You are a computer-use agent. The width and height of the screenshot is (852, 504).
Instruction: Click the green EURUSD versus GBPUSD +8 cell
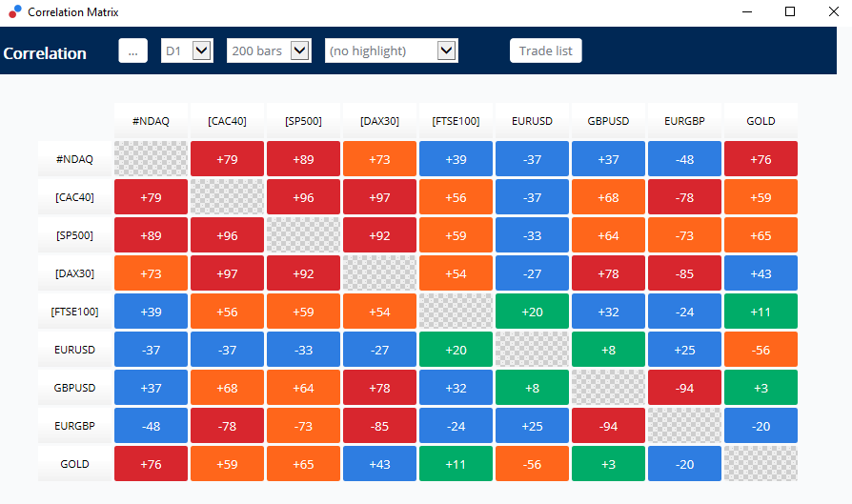(x=608, y=350)
